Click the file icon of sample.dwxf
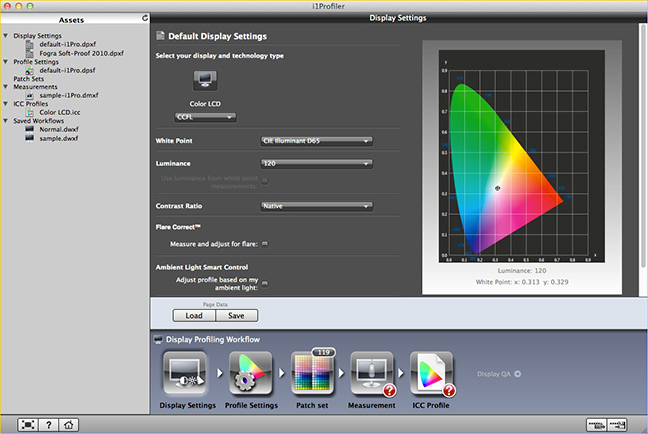Viewport: 648px width, 434px height. [30, 138]
